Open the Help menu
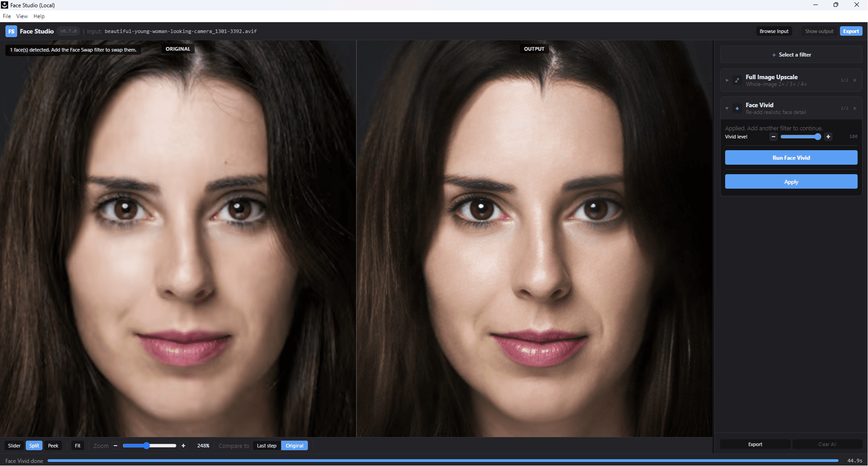 [x=39, y=16]
